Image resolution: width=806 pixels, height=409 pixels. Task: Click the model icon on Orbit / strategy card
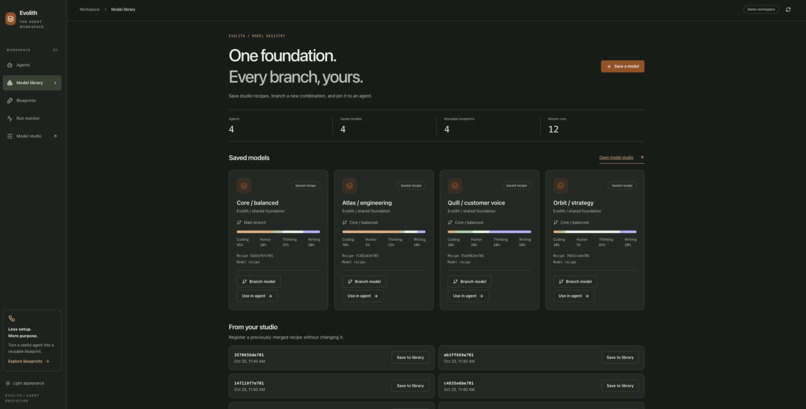tap(561, 185)
